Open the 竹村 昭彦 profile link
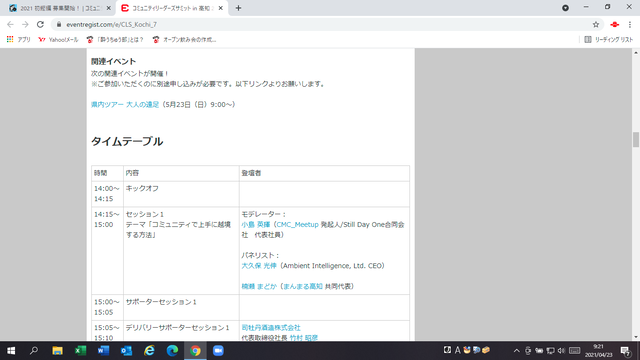The image size is (640, 360). [x=304, y=338]
